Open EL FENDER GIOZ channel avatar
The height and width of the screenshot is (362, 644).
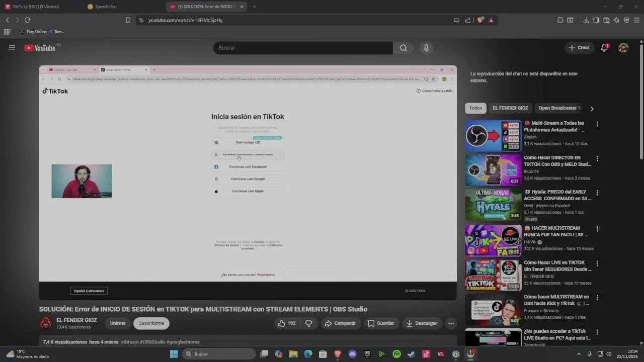pos(46,323)
